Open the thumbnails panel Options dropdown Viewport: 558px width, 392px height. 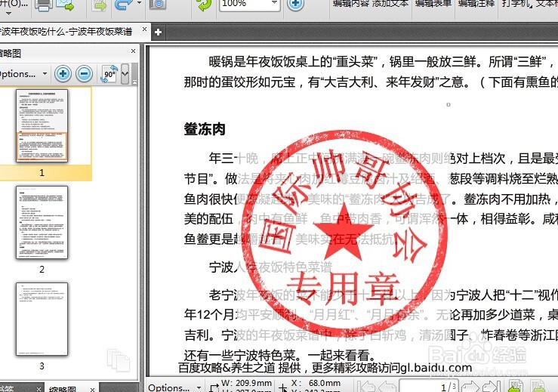pos(23,74)
